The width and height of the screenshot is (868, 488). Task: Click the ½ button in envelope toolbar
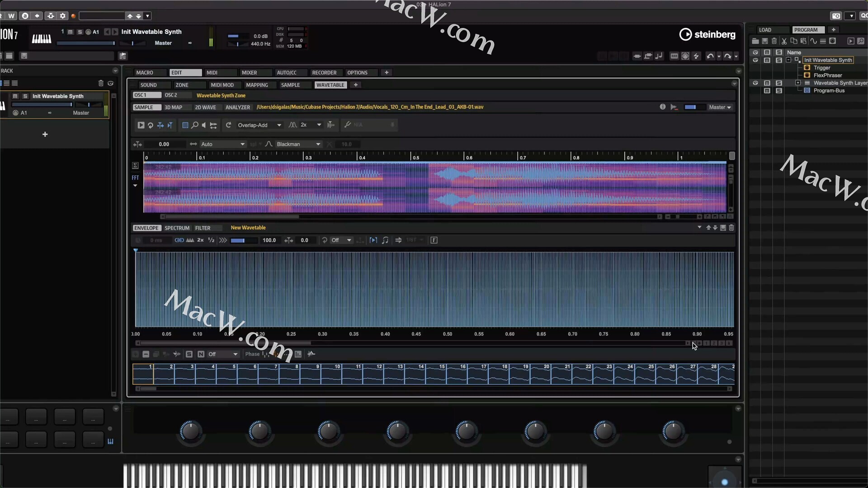coord(211,240)
